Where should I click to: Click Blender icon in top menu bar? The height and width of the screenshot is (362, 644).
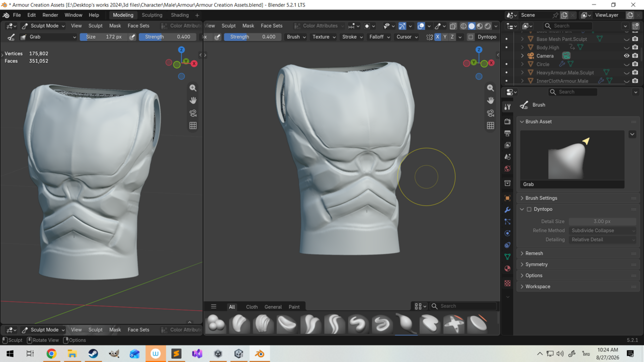tap(6, 15)
